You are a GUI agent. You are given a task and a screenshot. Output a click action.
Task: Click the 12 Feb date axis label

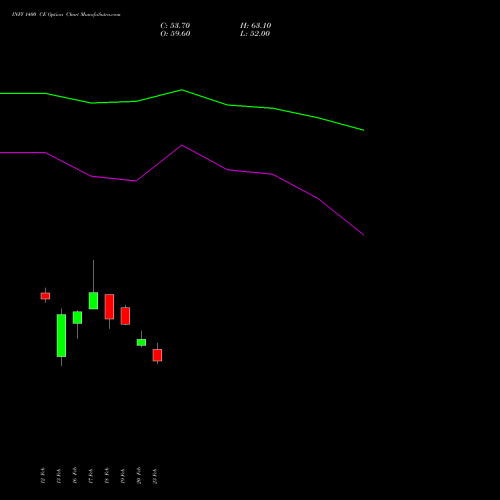pyautogui.click(x=42, y=476)
